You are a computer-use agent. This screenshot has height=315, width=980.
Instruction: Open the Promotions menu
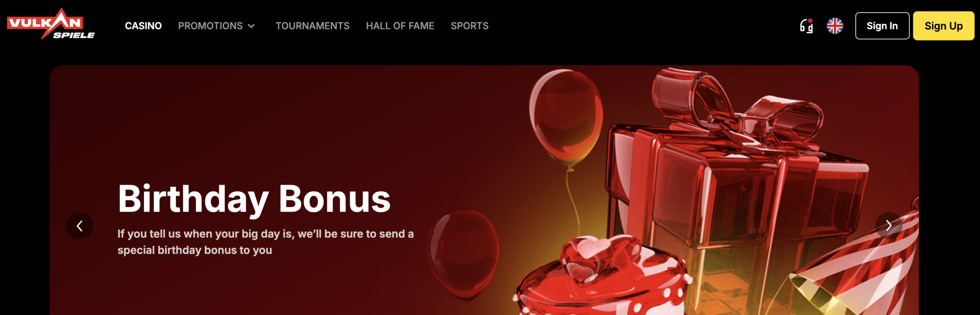click(x=210, y=26)
